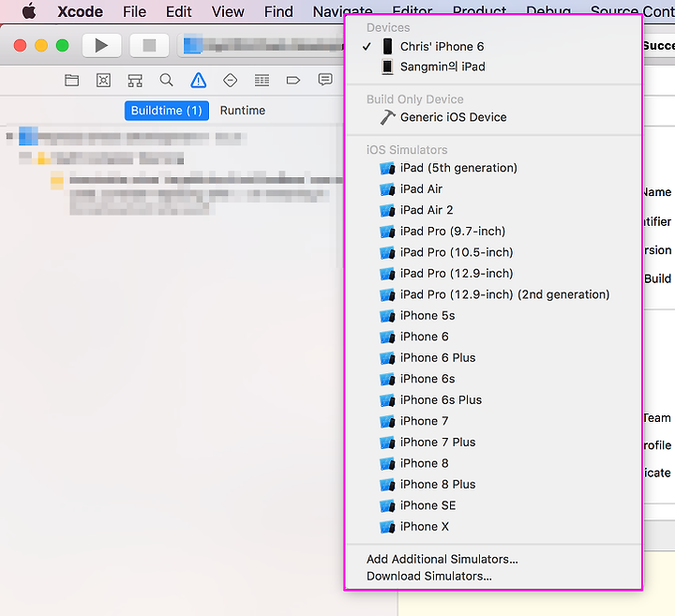Switch to Runtime issues tab

point(243,111)
